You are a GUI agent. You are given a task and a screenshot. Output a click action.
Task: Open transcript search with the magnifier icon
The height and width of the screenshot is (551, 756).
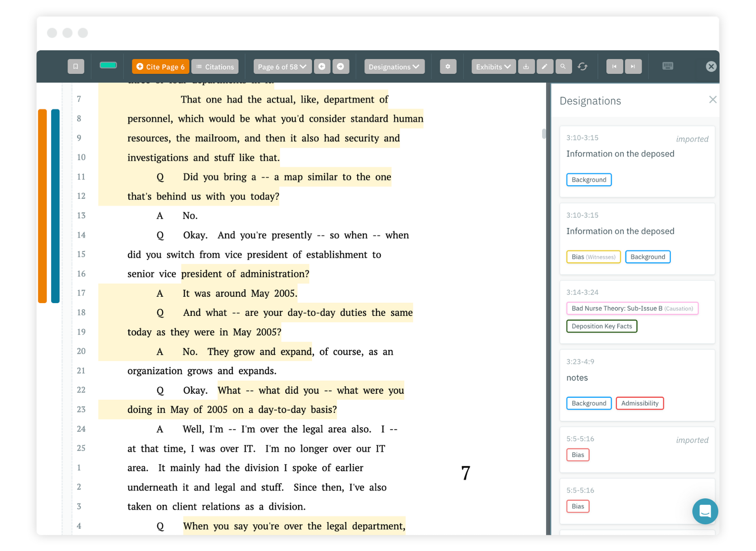coord(563,66)
